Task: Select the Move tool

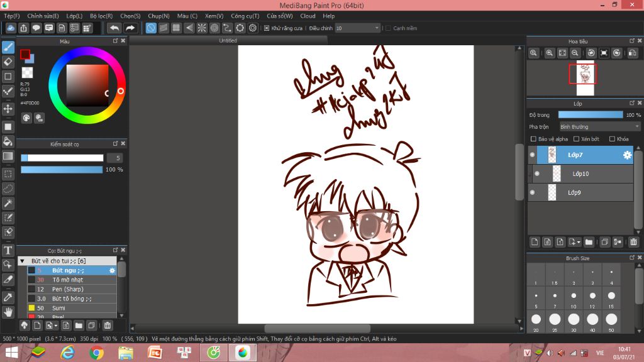Action: pyautogui.click(x=8, y=109)
